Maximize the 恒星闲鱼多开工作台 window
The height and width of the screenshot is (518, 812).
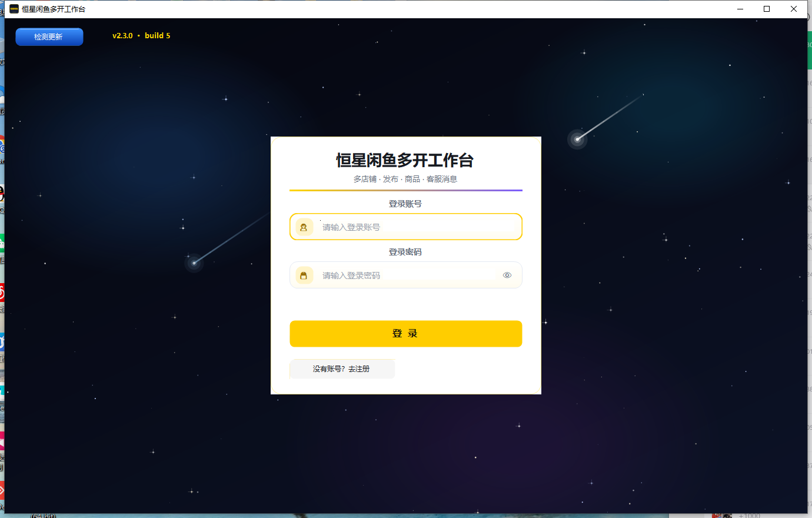(767, 9)
